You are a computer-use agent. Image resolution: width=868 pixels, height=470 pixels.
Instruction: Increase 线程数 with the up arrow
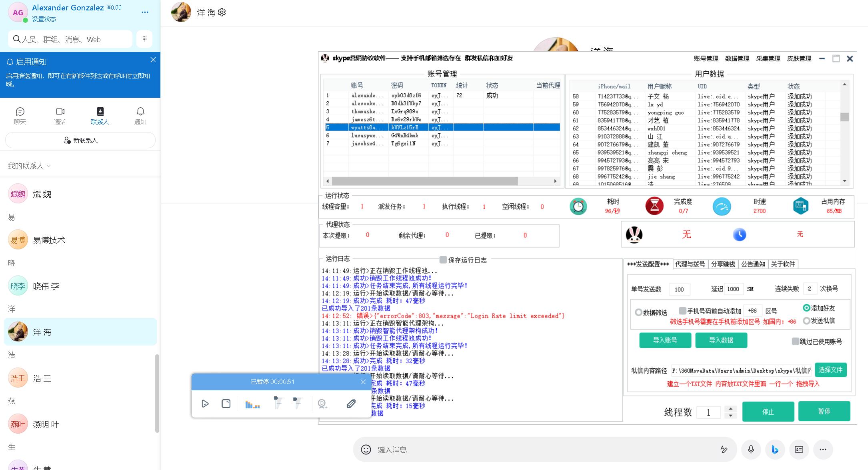pos(730,408)
